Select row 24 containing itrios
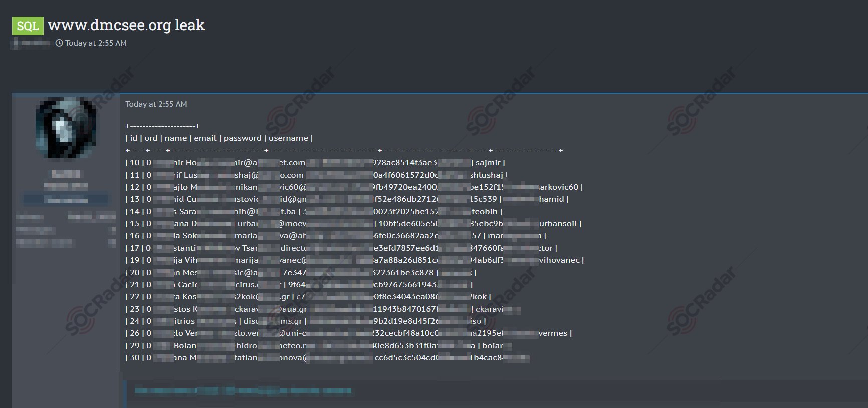 click(x=306, y=321)
